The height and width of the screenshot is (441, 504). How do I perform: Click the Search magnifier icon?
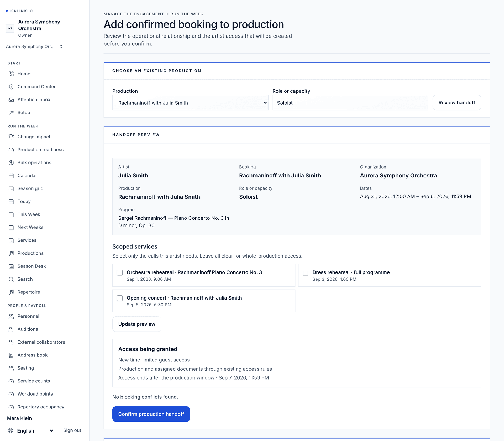pyautogui.click(x=11, y=279)
